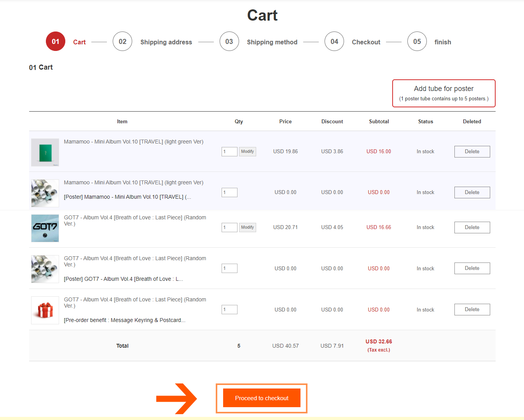524x420 pixels.
Task: Focus quantity field for GOT7 poster
Action: click(x=229, y=268)
